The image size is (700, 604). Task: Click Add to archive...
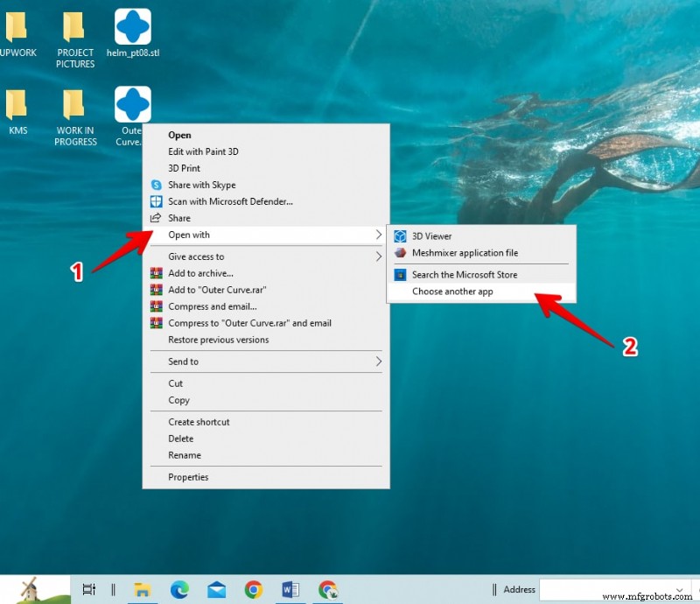pyautogui.click(x=266, y=273)
